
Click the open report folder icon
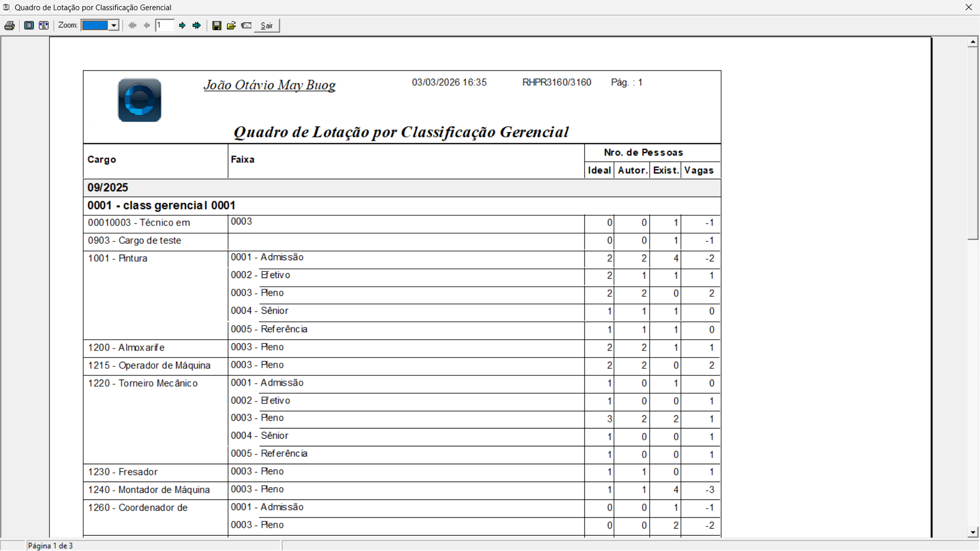point(231,26)
